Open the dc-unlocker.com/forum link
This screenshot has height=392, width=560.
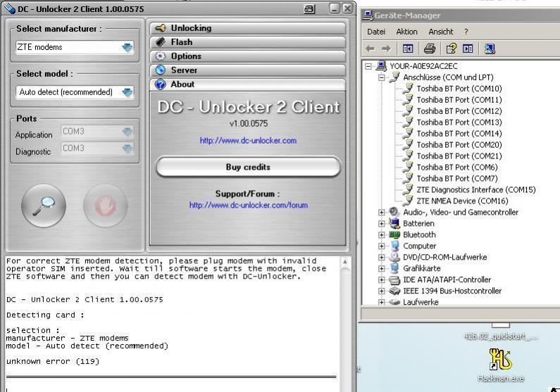pyautogui.click(x=248, y=206)
